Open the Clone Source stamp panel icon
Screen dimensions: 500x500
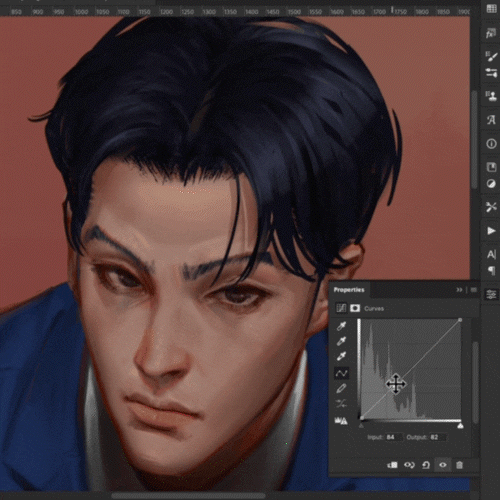(491, 96)
